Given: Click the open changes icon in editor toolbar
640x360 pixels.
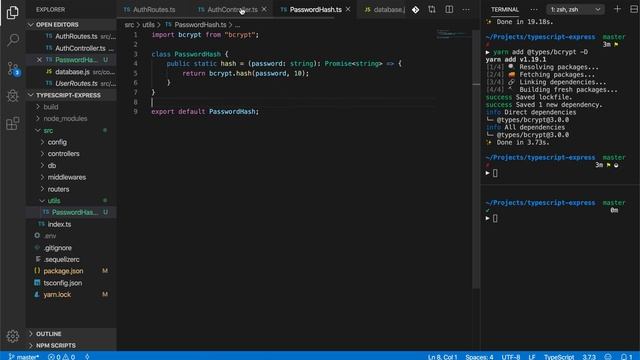Looking at the screenshot, I should point(432,9).
